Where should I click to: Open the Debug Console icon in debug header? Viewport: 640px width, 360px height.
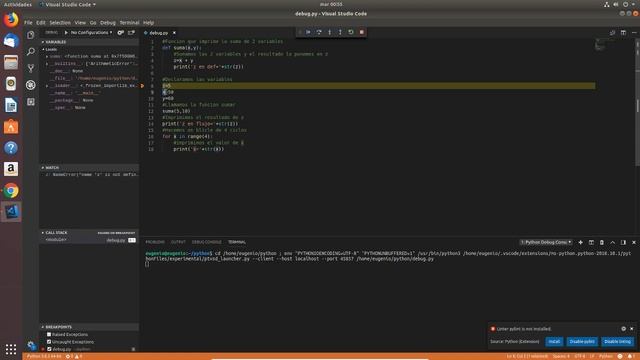[x=131, y=33]
